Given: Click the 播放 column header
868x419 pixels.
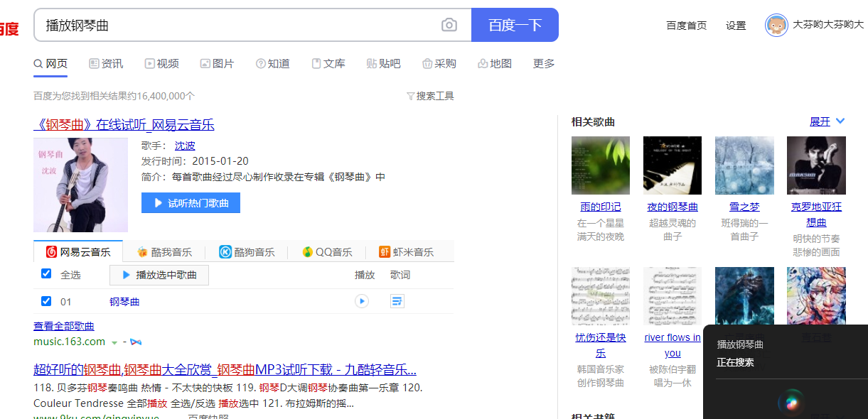Looking at the screenshot, I should point(365,275).
